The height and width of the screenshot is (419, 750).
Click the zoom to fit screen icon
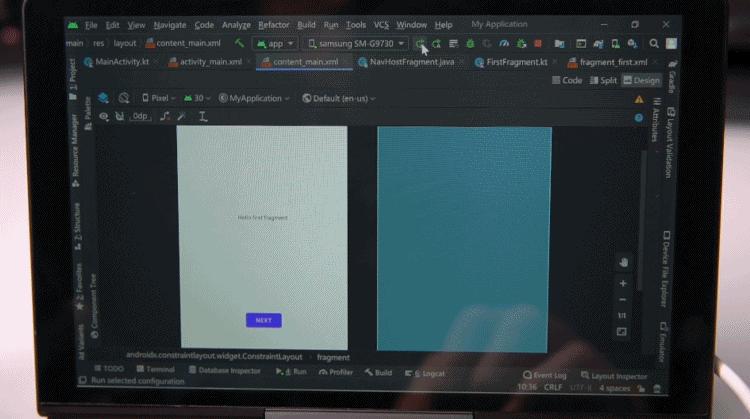coord(621,331)
